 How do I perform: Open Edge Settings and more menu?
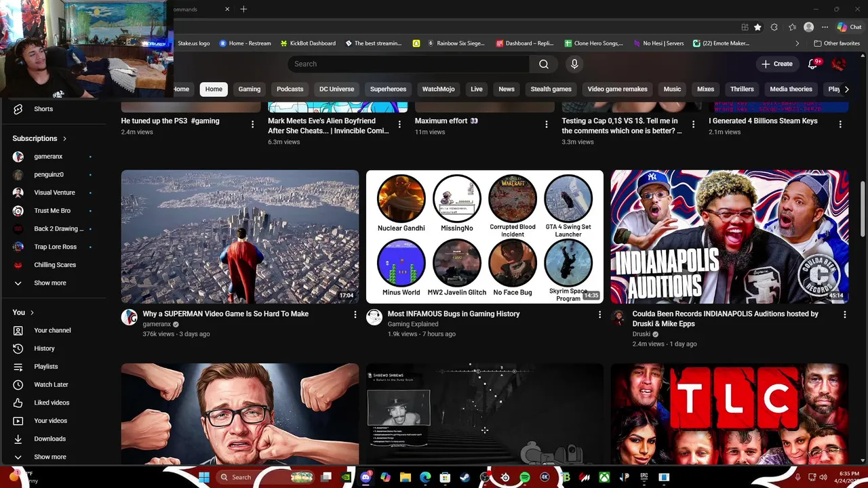[825, 27]
